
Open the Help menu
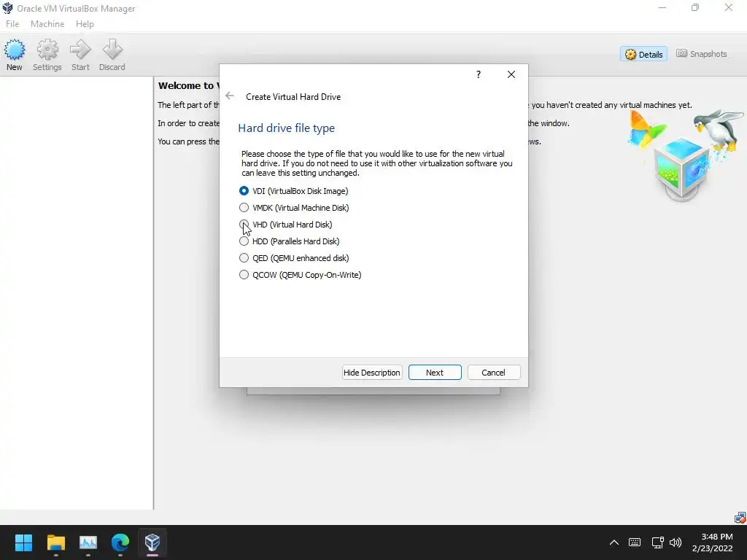85,24
